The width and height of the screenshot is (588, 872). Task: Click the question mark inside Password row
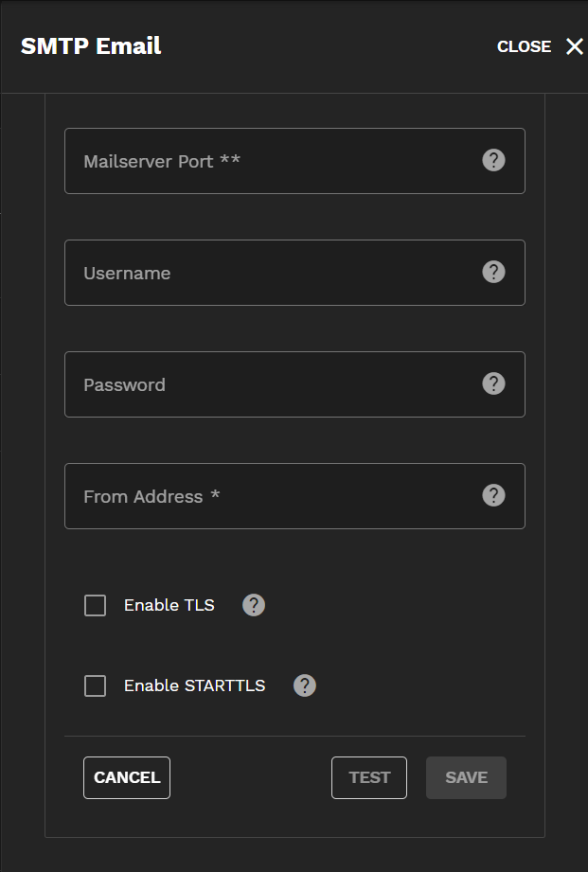click(x=493, y=383)
